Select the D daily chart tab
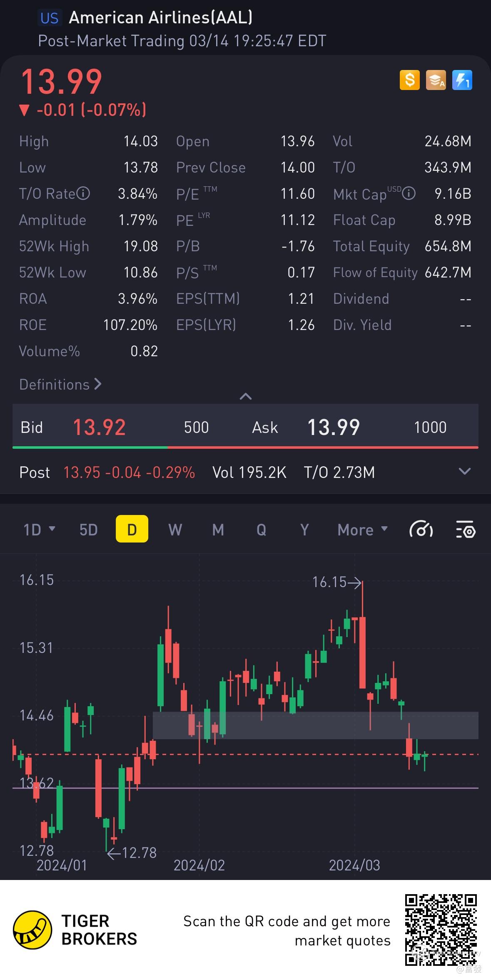Image resolution: width=491 pixels, height=980 pixels. (x=132, y=529)
